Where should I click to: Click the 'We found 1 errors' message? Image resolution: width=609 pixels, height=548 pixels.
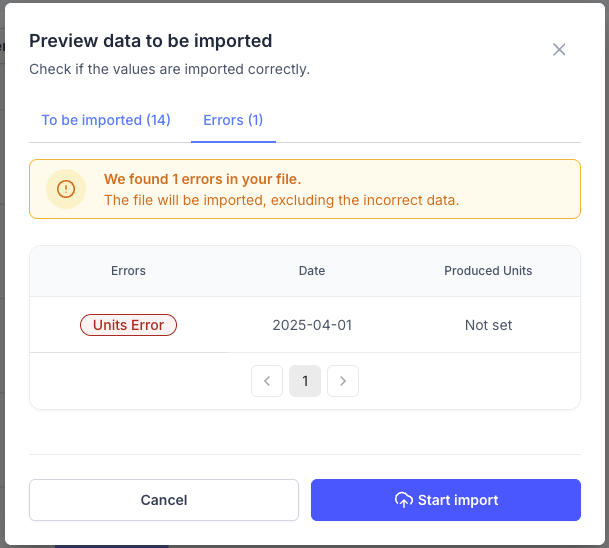[x=202, y=180]
